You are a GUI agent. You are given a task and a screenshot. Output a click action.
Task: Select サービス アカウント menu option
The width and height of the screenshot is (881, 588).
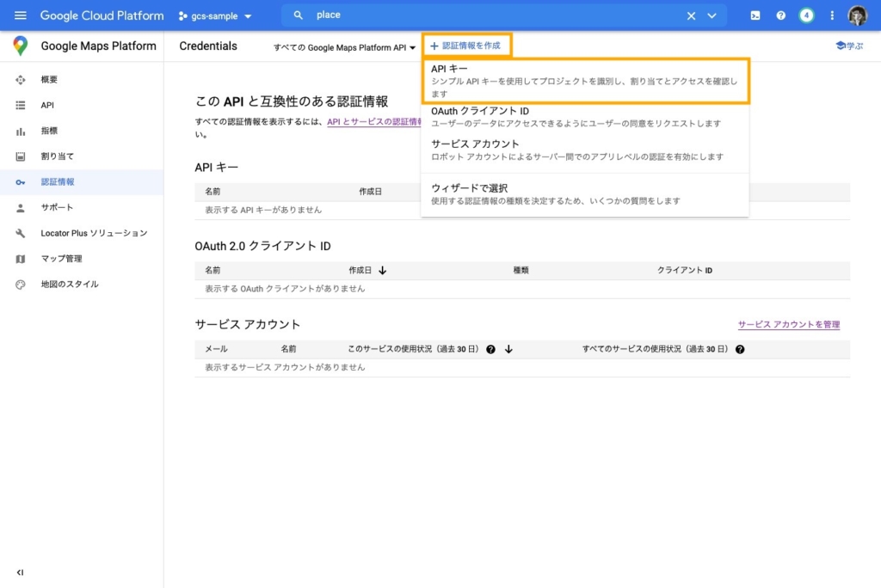[x=585, y=150]
